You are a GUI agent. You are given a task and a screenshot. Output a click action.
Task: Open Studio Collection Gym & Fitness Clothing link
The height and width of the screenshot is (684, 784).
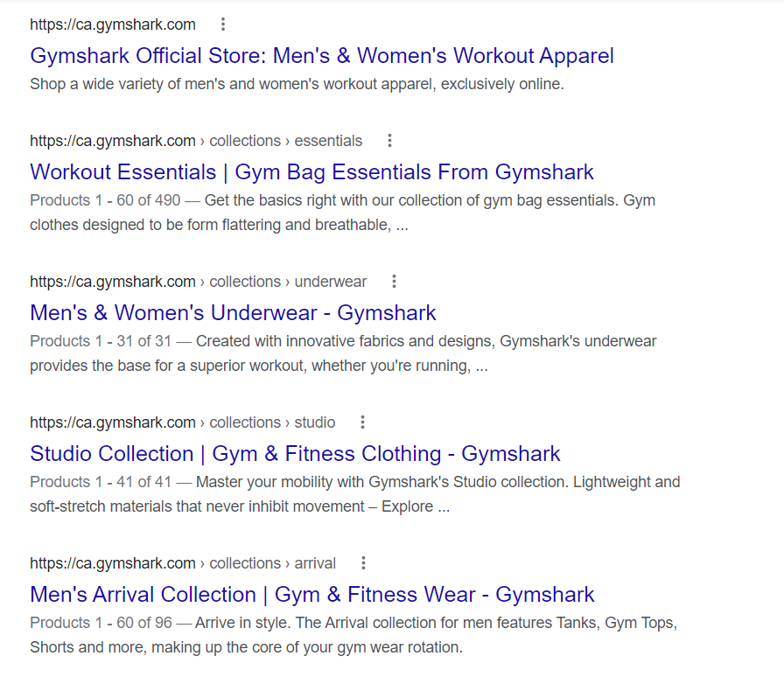[295, 454]
